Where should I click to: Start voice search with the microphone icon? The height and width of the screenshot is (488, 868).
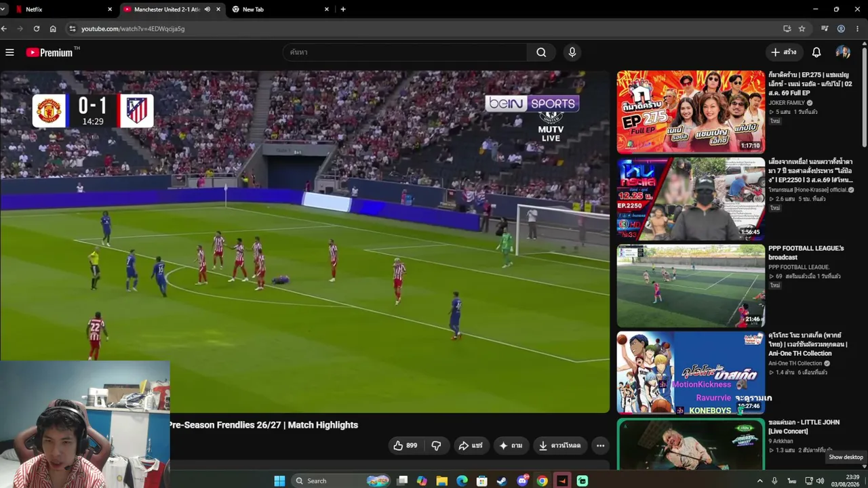coord(572,52)
